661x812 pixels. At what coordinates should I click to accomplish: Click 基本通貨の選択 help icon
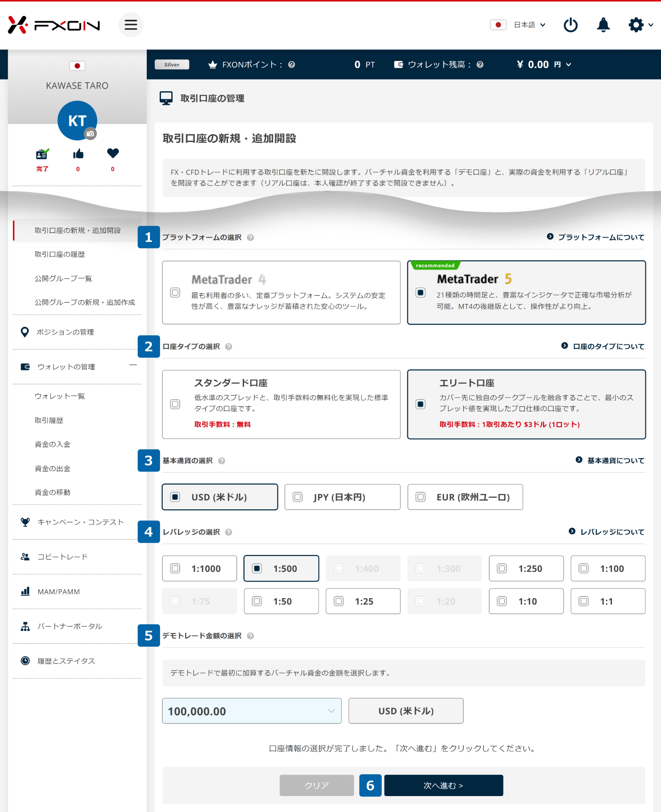pyautogui.click(x=222, y=461)
